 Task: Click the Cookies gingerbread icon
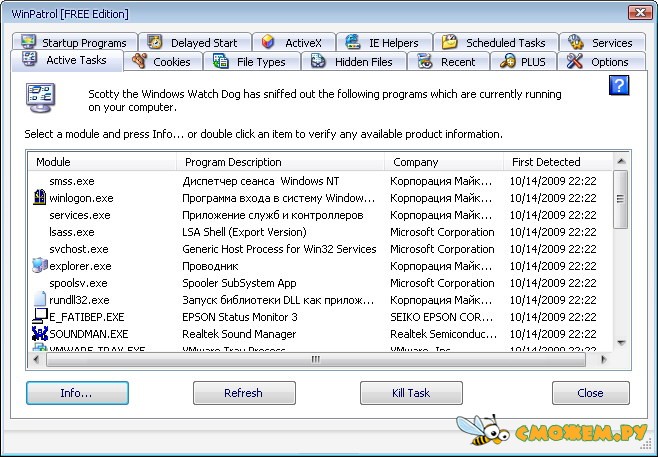[139, 61]
